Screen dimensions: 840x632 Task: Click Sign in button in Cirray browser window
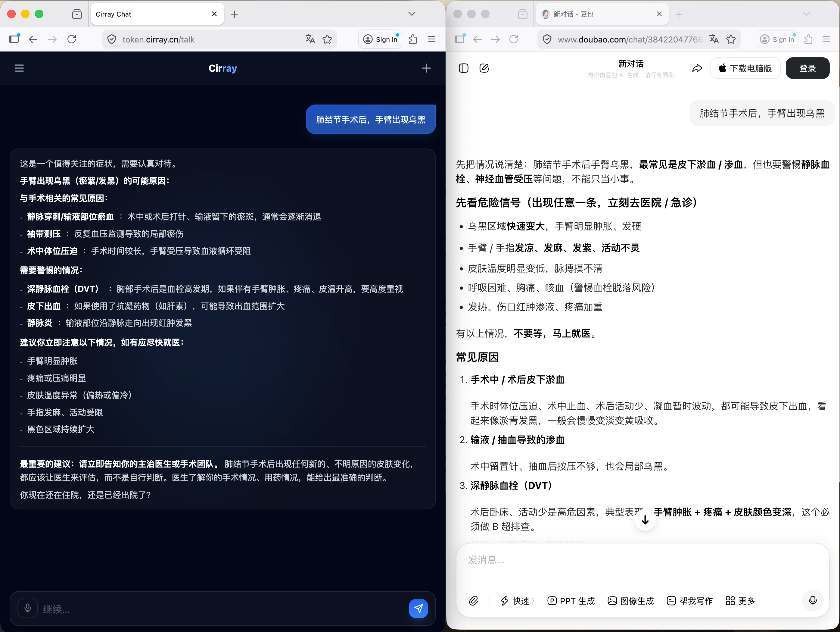380,39
